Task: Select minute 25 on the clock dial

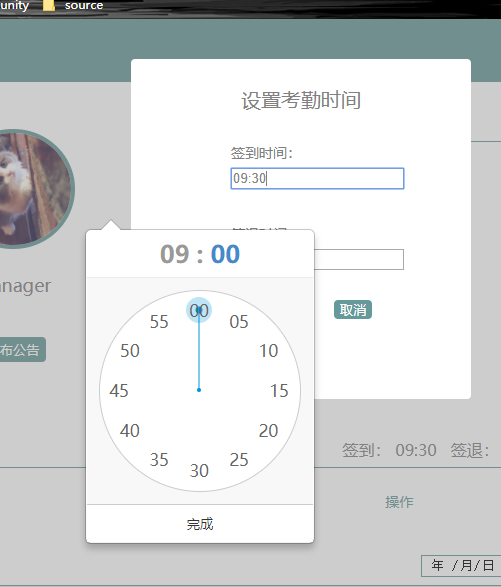Action: coord(239,460)
